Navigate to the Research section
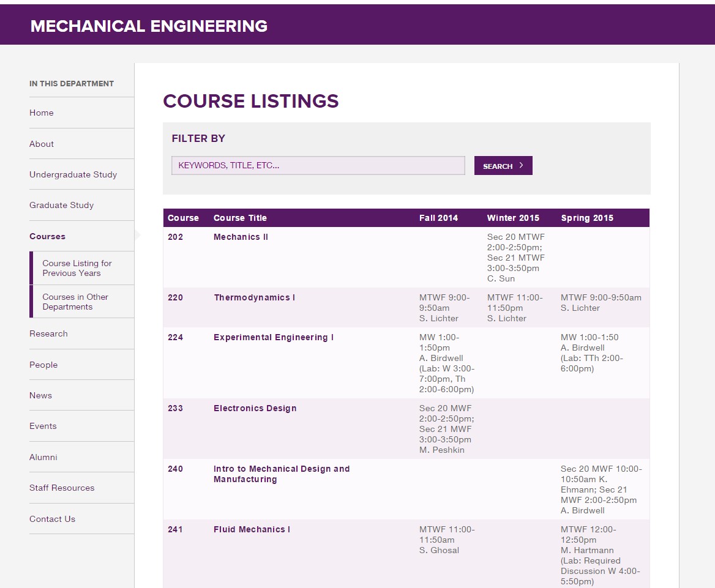This screenshot has width=715, height=588. (x=48, y=333)
